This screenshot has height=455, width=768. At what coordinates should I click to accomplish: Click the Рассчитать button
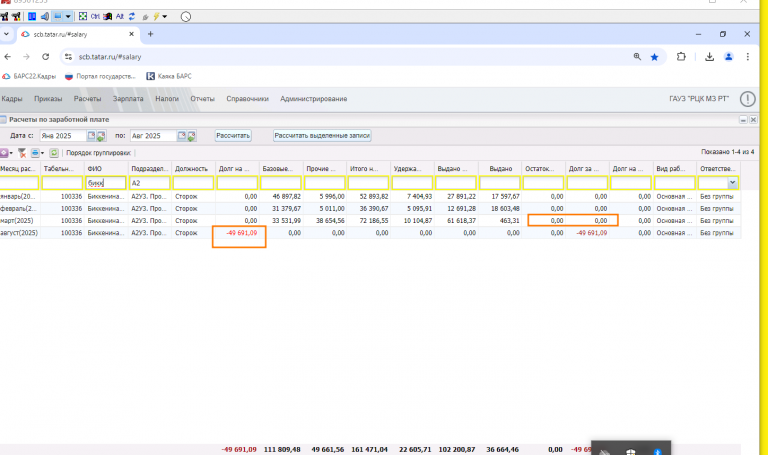(233, 136)
